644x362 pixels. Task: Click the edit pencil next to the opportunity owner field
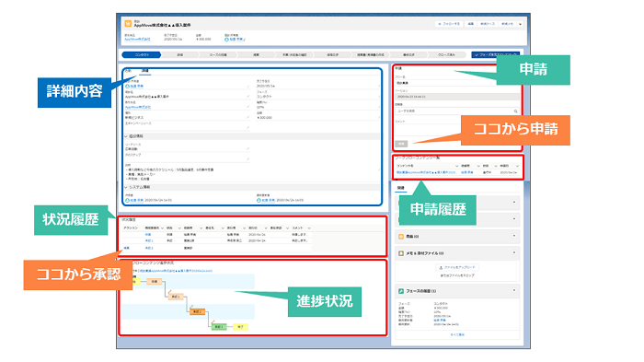pyautogui.click(x=247, y=87)
